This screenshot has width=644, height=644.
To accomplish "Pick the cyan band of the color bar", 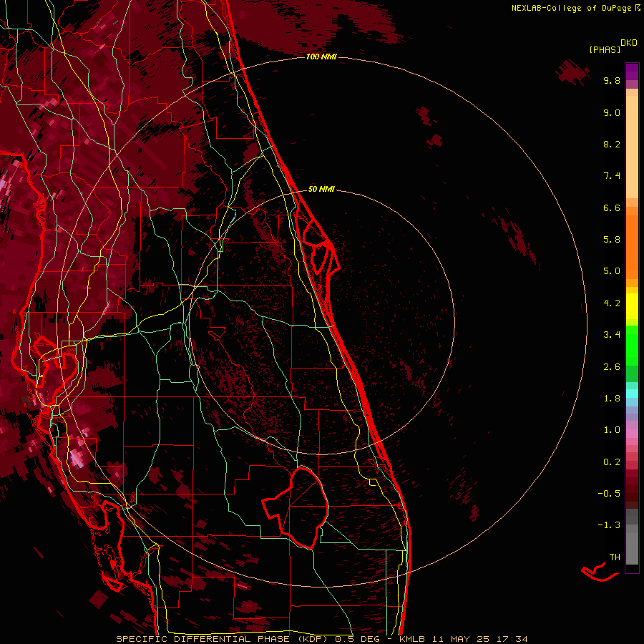I will [632, 394].
